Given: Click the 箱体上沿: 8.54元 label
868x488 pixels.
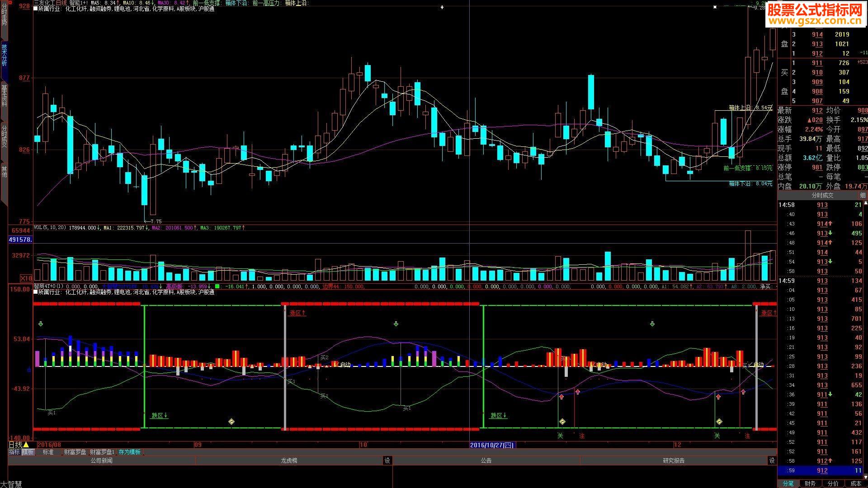Looking at the screenshot, I should click(750, 108).
